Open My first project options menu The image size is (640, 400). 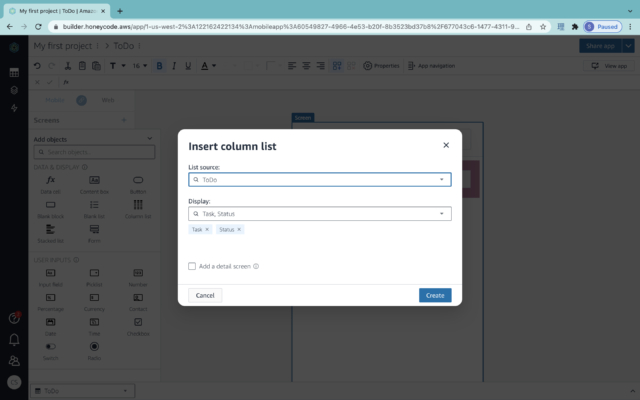coord(98,46)
